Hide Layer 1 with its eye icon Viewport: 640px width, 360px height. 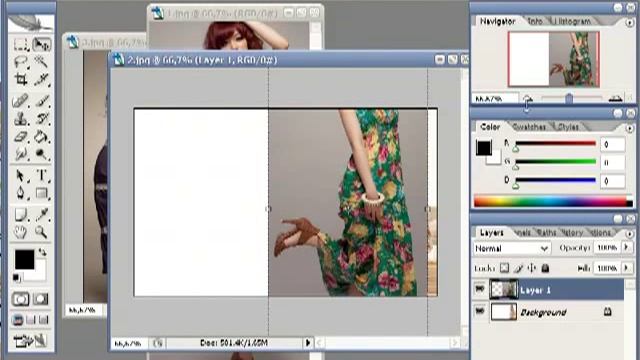coord(480,289)
